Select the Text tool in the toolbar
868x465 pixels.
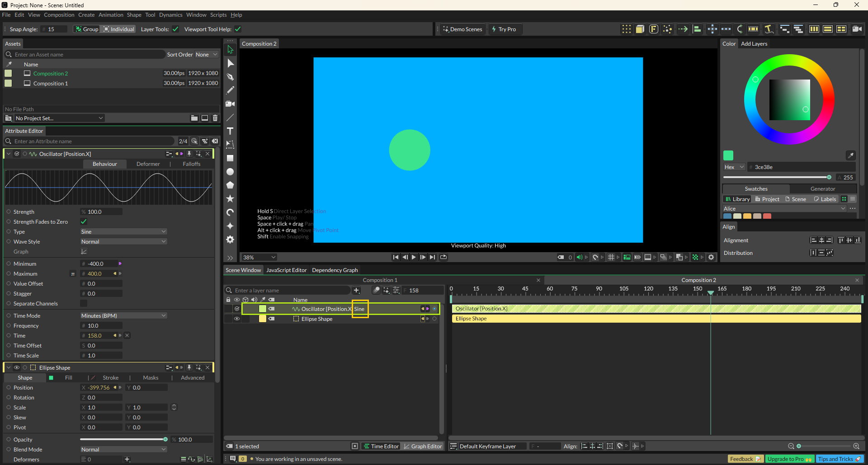pos(230,131)
